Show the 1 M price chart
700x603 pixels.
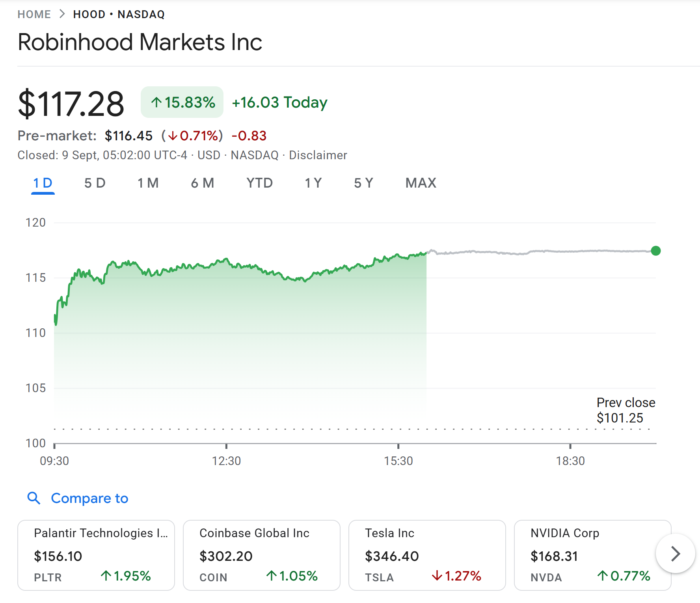[148, 183]
